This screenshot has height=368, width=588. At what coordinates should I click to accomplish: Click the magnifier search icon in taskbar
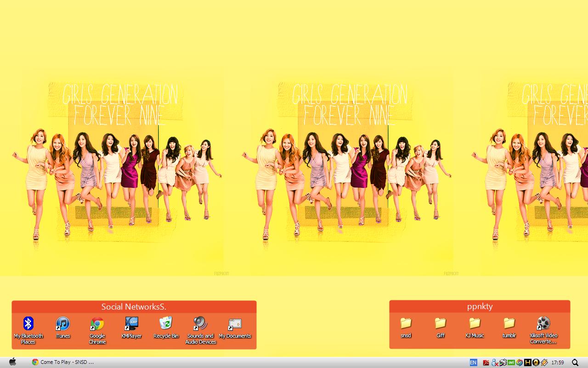pos(575,362)
